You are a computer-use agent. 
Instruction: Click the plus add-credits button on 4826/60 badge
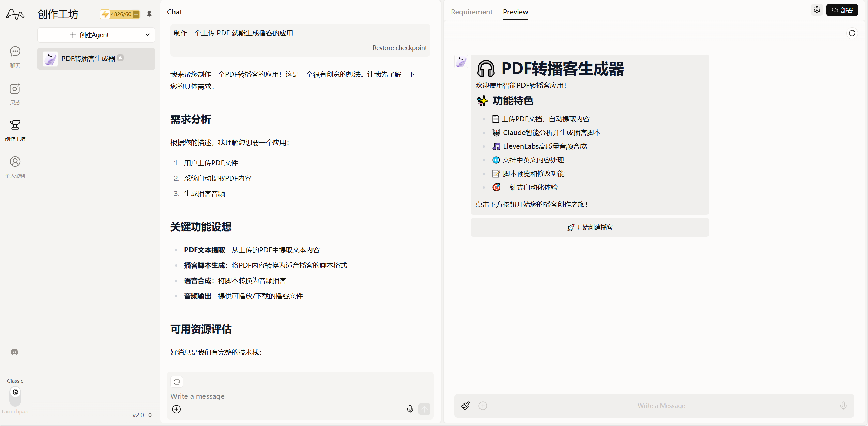136,14
